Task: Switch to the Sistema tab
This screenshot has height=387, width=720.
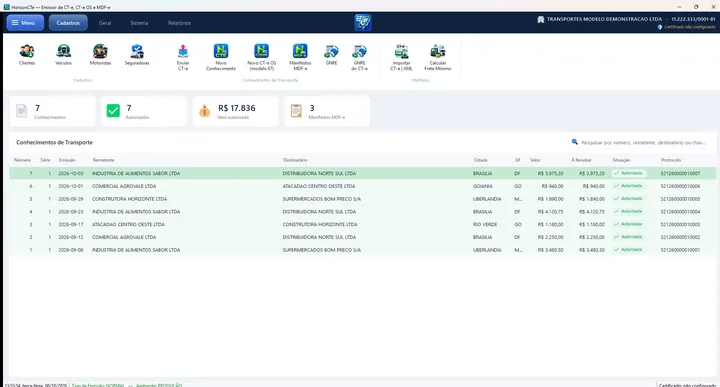Action: coord(139,22)
